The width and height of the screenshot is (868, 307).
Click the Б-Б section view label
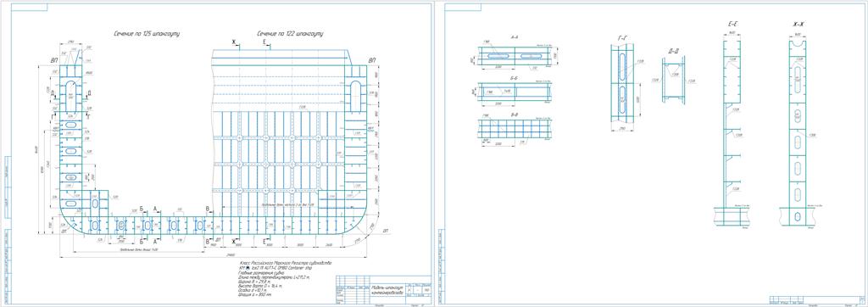pyautogui.click(x=515, y=77)
